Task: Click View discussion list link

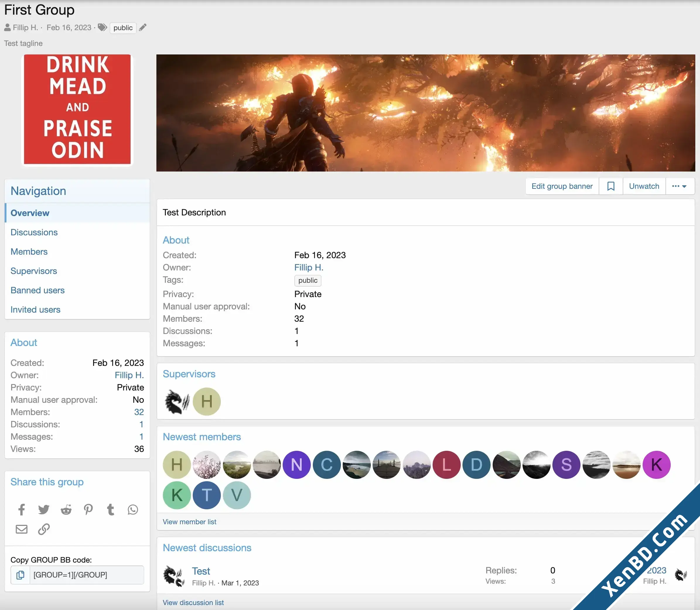Action: coord(193,602)
